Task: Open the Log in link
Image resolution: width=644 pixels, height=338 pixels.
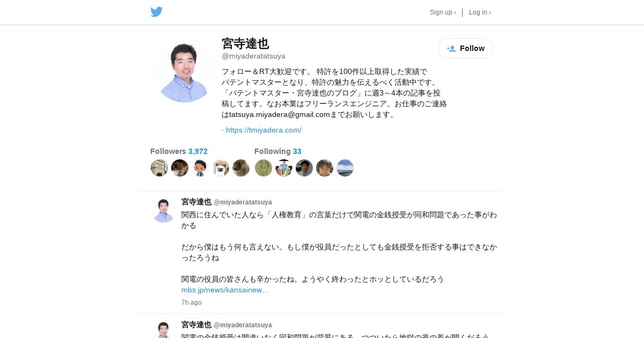Action: coord(480,12)
